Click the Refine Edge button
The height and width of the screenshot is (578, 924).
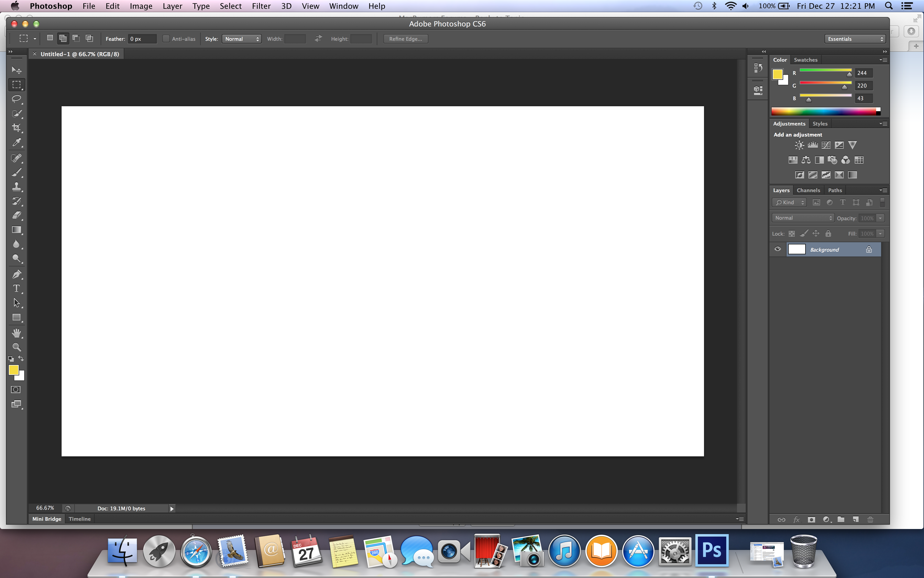pos(406,39)
